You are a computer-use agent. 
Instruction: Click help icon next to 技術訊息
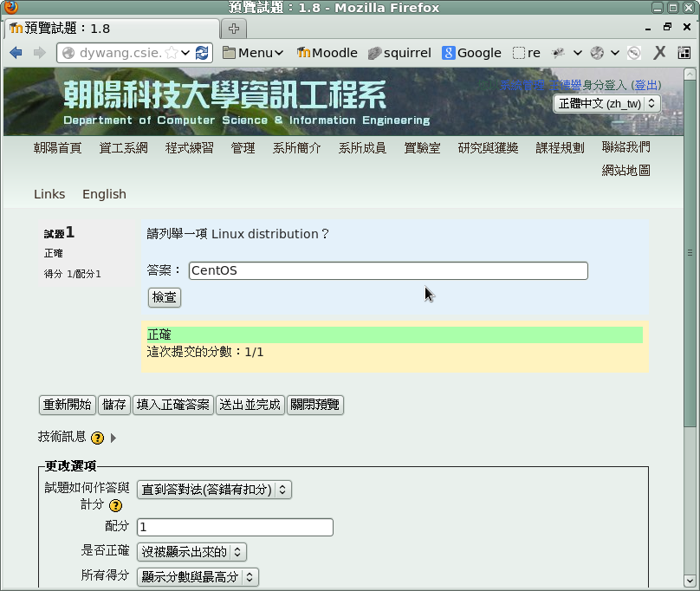pos(97,438)
